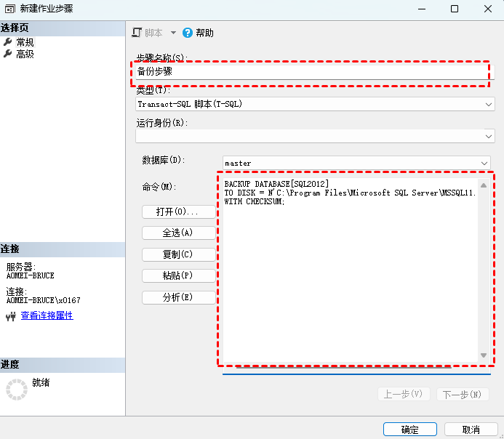The height and width of the screenshot is (439, 504).
Task: Click the 进度 panel header
Action: (x=63, y=365)
